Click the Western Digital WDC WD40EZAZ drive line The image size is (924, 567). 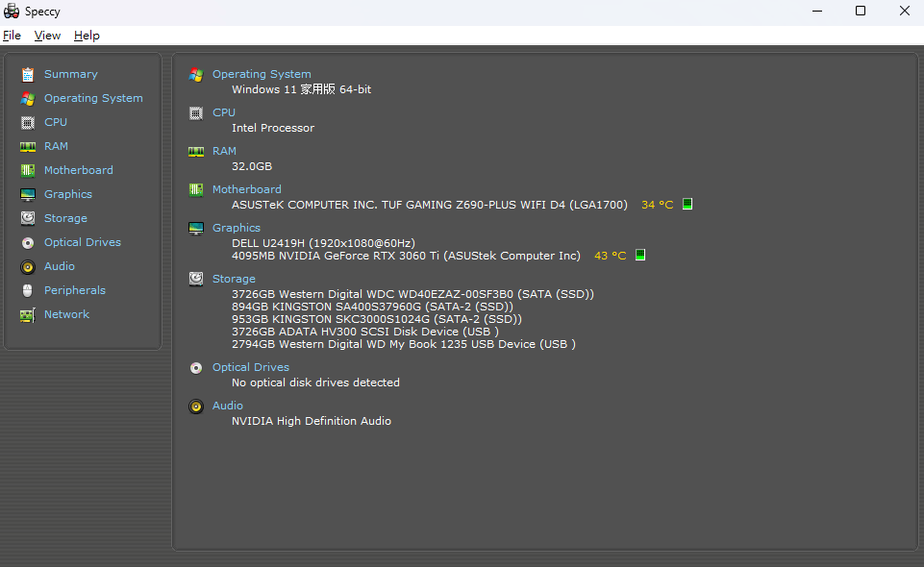[x=412, y=294]
